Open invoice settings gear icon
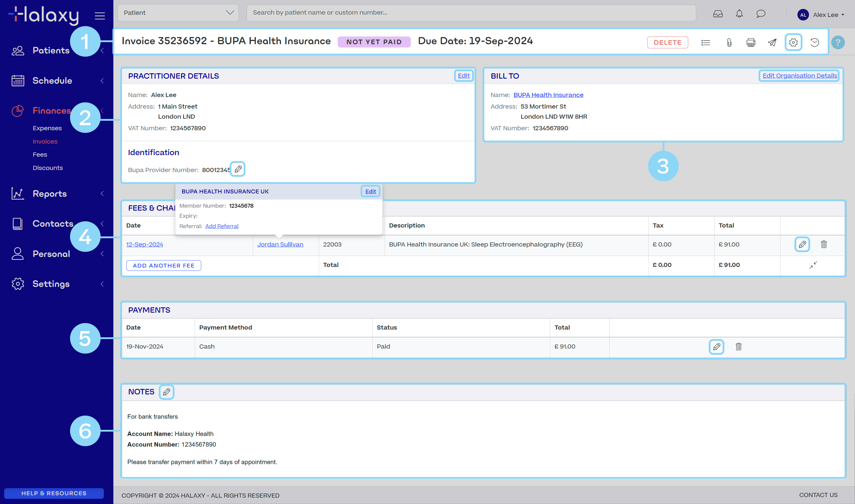 click(x=793, y=42)
